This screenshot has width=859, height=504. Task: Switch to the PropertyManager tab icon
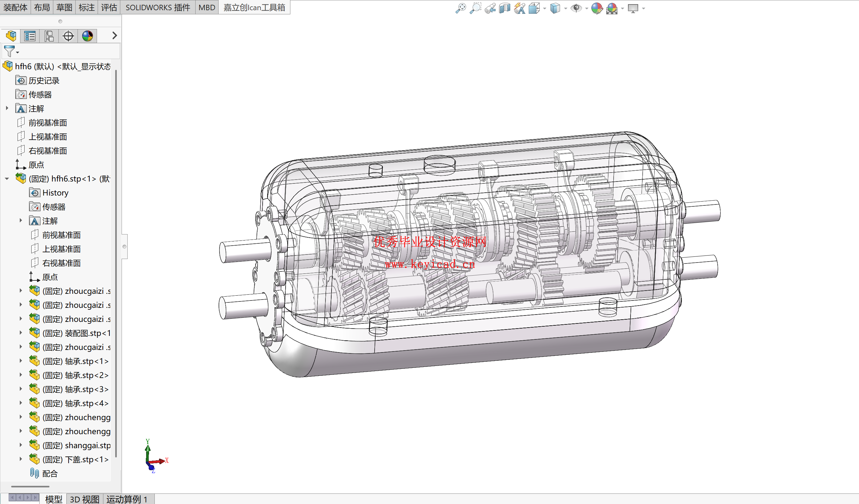coord(30,36)
